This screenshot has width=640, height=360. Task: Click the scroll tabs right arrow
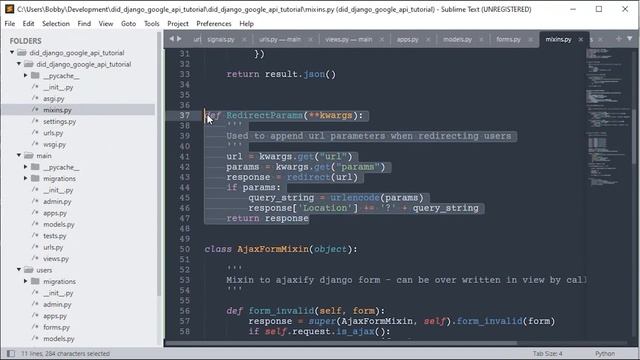pyautogui.click(x=179, y=39)
